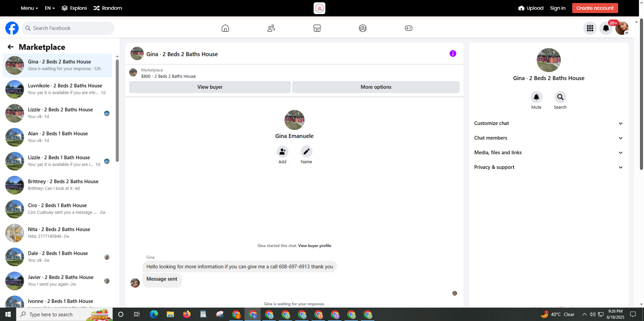Open the Lizzie 2 Beds 2 Baths conversation
Image resolution: width=644 pixels, height=321 pixels.
tap(57, 113)
